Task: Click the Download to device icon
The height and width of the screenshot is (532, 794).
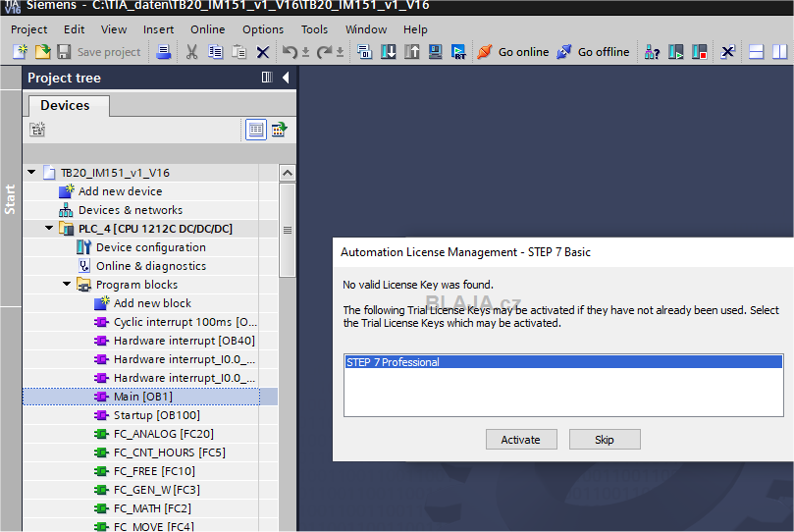Action: tap(389, 52)
